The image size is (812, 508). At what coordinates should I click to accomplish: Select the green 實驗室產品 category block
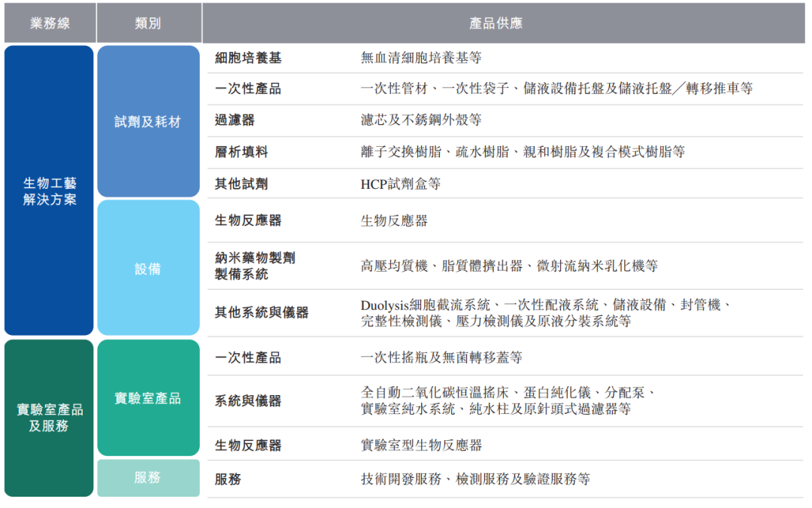coord(148,398)
